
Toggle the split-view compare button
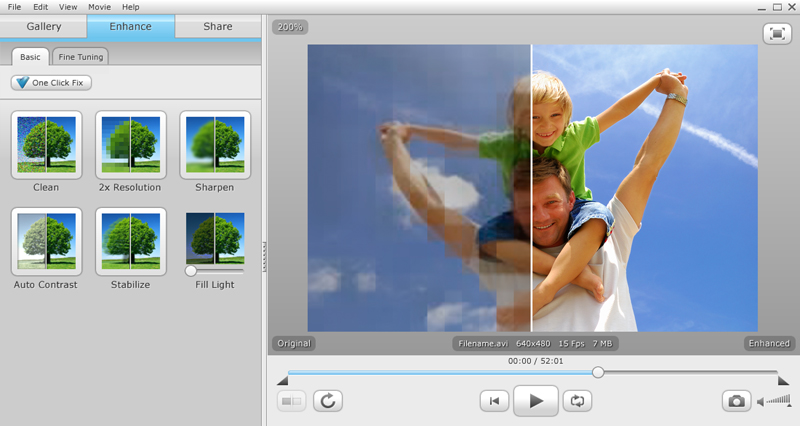click(291, 401)
